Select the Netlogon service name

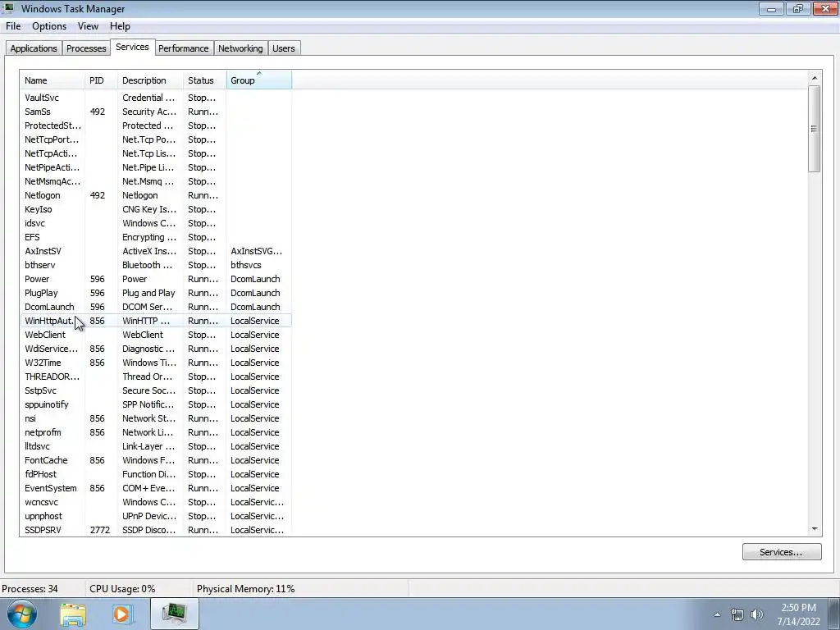43,195
